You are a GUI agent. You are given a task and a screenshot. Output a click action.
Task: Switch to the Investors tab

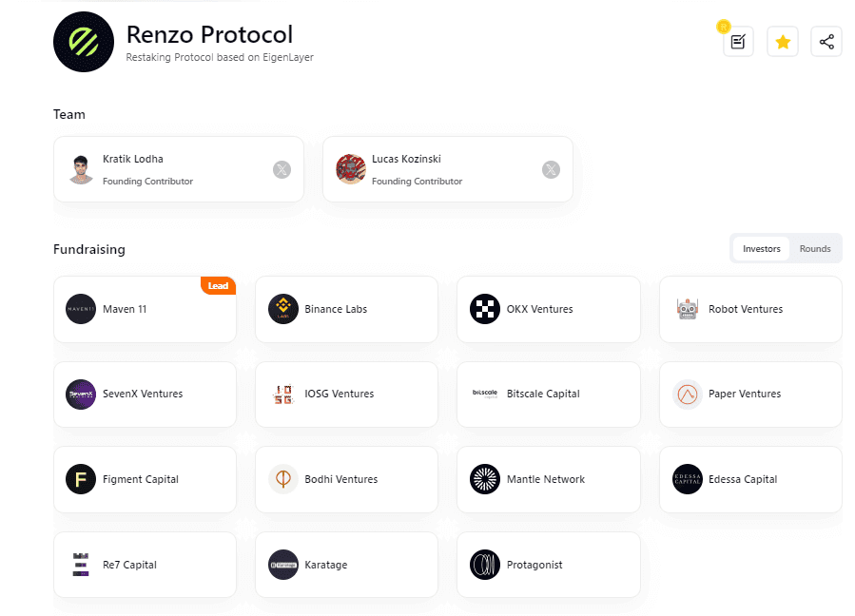click(x=761, y=249)
